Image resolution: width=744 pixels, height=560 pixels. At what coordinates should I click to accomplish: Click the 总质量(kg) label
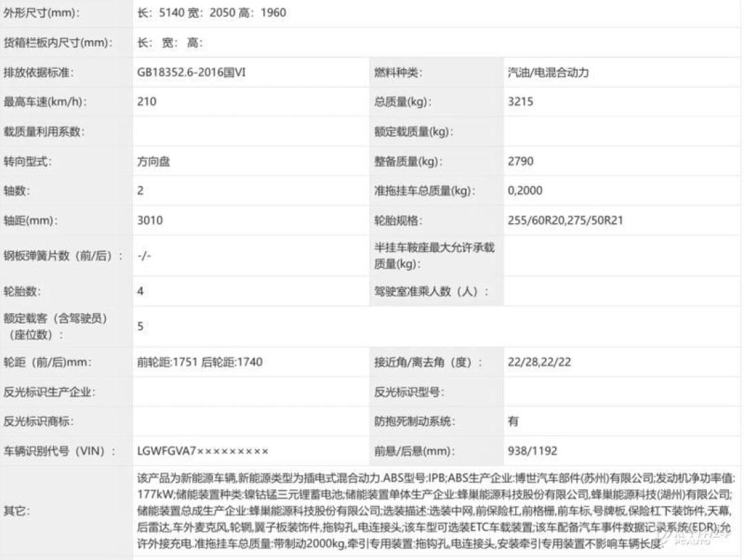(402, 101)
